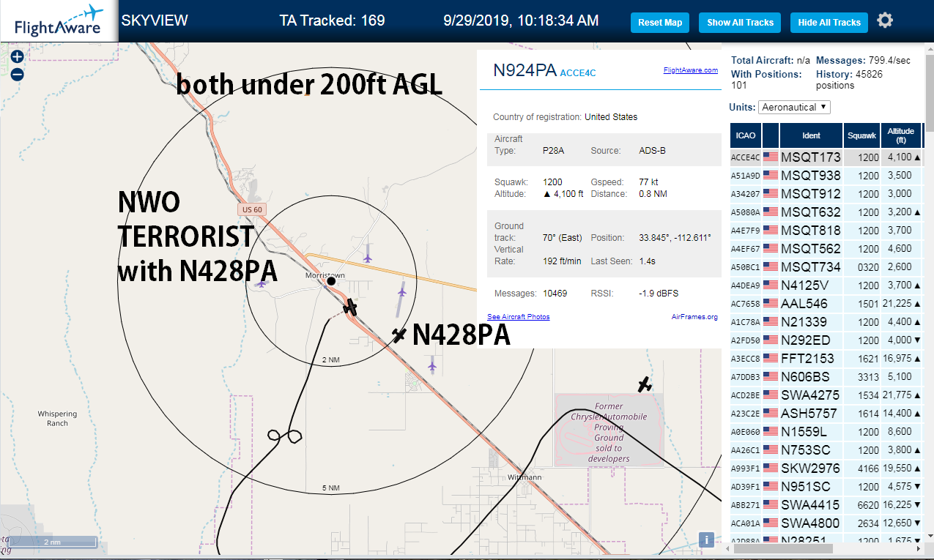Select the N753SC row
Screen dimensions: 934x560
[x=826, y=449]
